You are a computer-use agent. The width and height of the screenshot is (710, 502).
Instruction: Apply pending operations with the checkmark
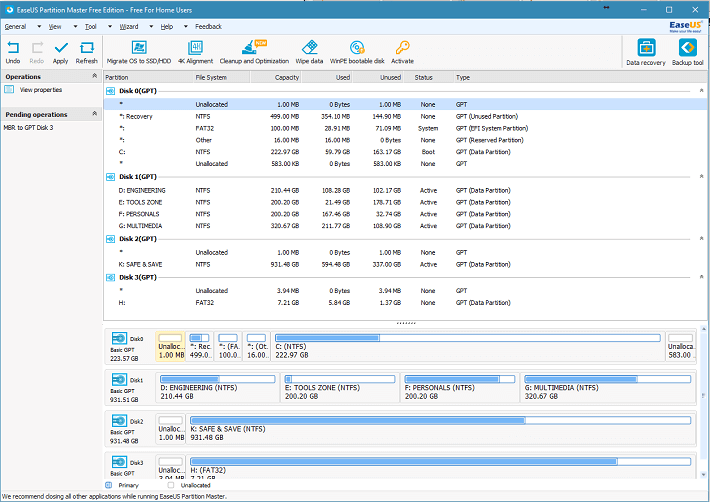click(61, 48)
